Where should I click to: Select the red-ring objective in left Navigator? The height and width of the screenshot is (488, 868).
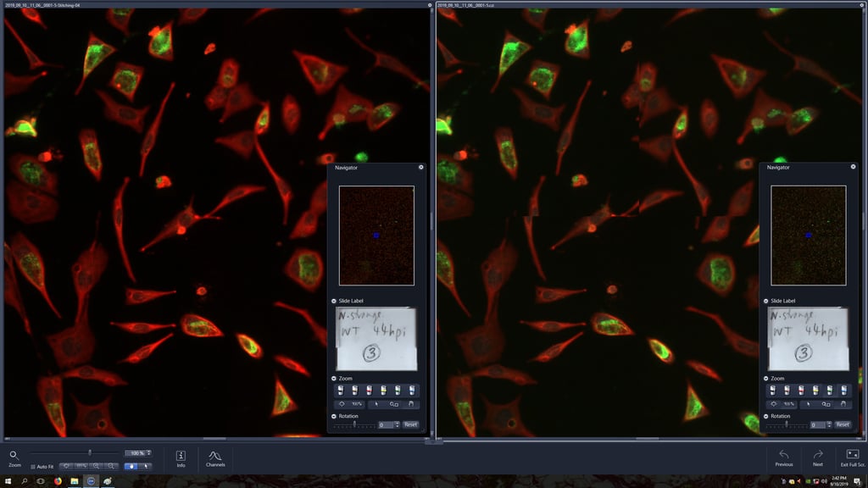(370, 390)
